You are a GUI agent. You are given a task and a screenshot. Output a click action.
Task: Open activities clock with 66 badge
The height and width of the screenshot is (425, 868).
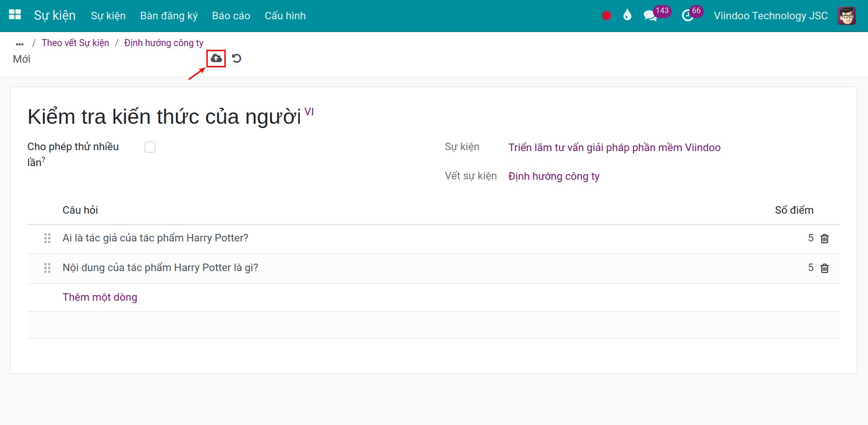click(692, 15)
